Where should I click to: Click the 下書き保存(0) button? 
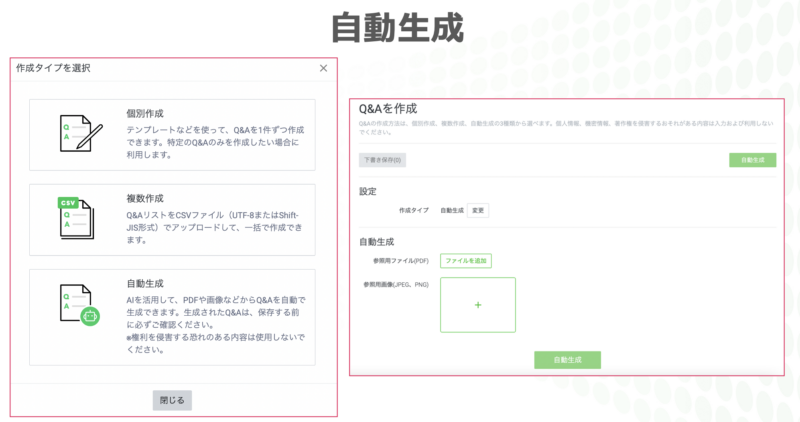[383, 160]
